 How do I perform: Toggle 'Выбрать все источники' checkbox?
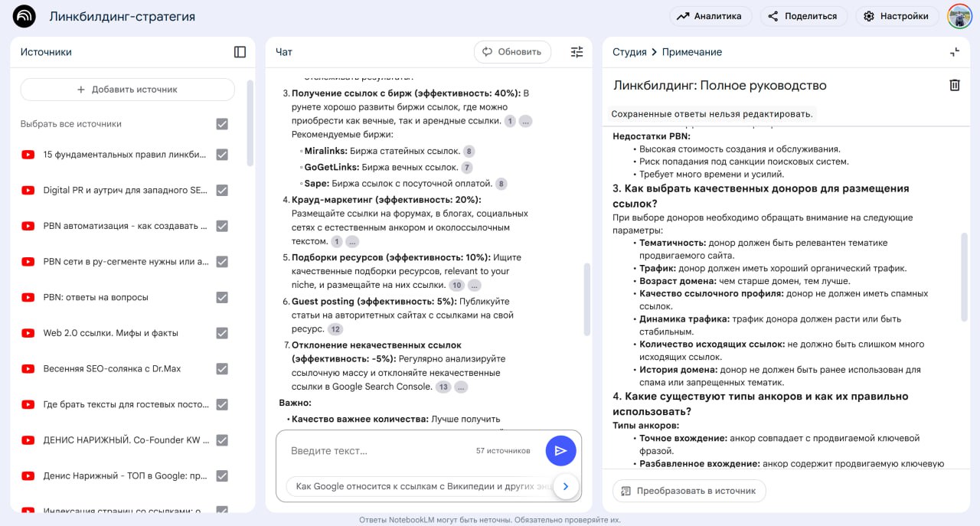pos(222,124)
